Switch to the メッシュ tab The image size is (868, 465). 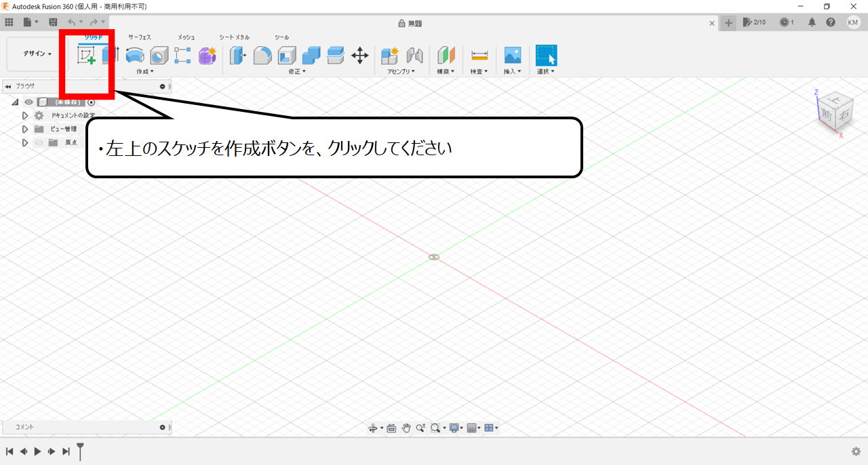point(186,37)
